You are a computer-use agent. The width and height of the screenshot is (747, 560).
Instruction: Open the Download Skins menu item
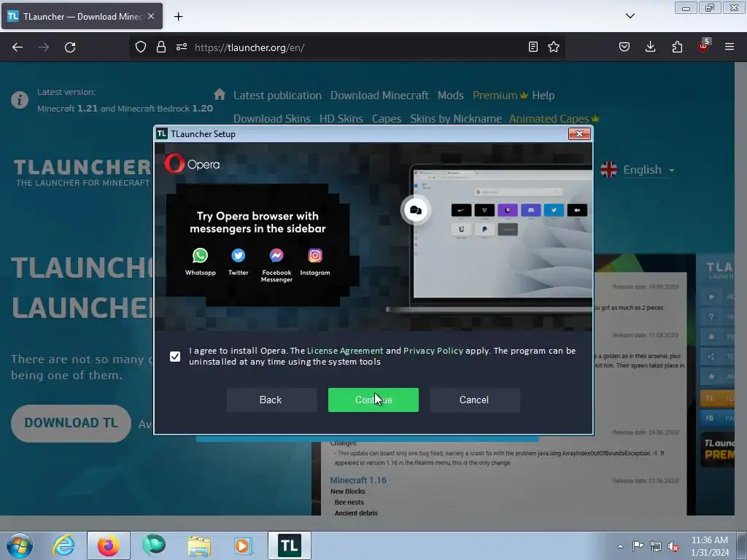coord(271,119)
